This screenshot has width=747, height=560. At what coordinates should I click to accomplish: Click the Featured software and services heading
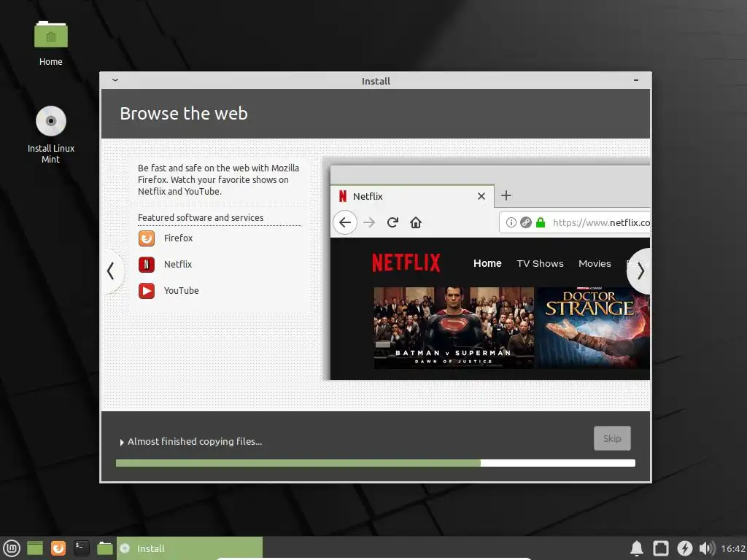point(201,217)
